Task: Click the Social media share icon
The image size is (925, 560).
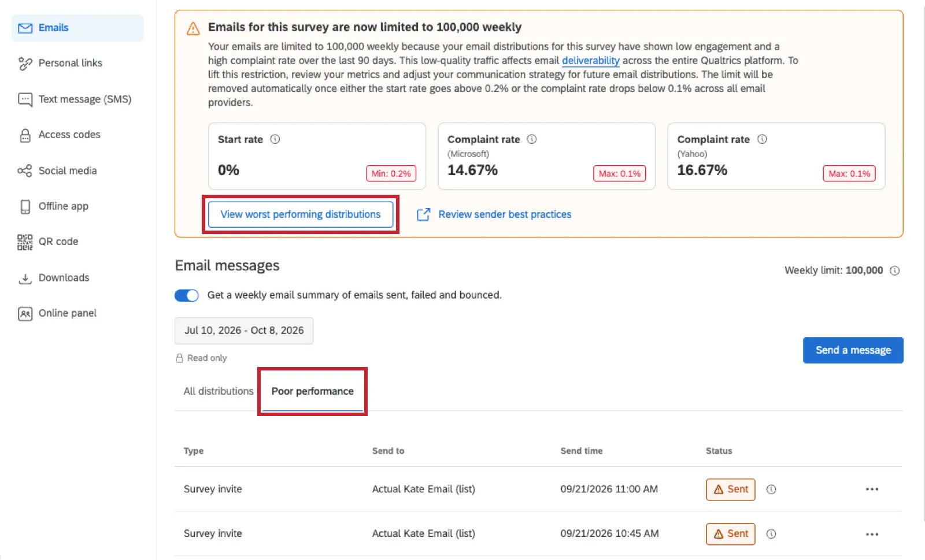Action: 25,170
